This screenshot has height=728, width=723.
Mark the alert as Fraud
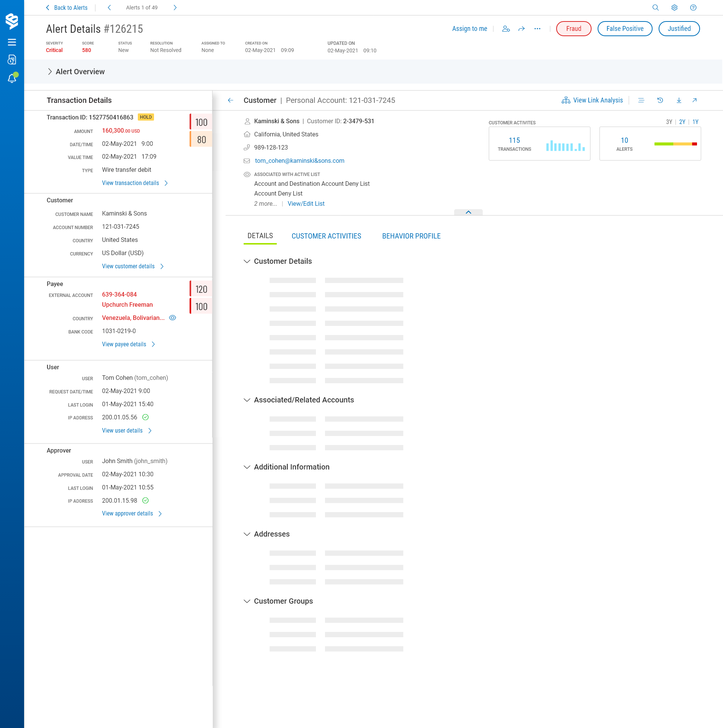pyautogui.click(x=574, y=29)
